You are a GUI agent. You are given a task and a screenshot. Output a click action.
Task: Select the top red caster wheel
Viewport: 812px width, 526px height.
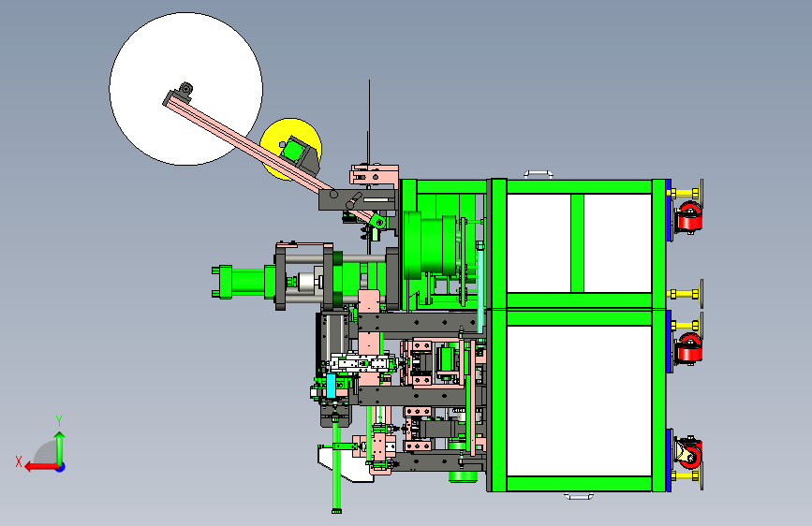(x=689, y=217)
